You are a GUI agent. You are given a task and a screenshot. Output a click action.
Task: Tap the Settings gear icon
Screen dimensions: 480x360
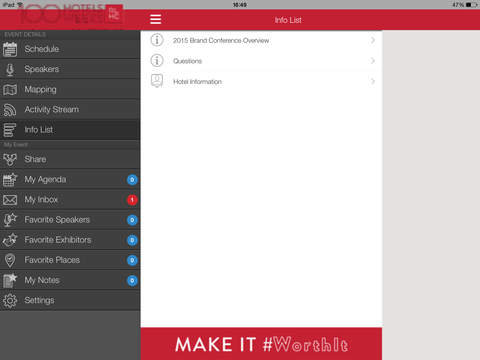[10, 301]
